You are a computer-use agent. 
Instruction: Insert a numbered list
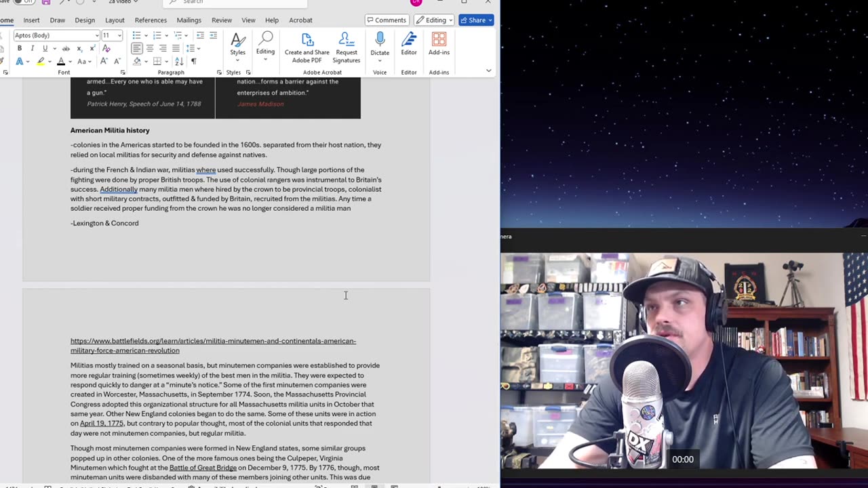pyautogui.click(x=157, y=35)
